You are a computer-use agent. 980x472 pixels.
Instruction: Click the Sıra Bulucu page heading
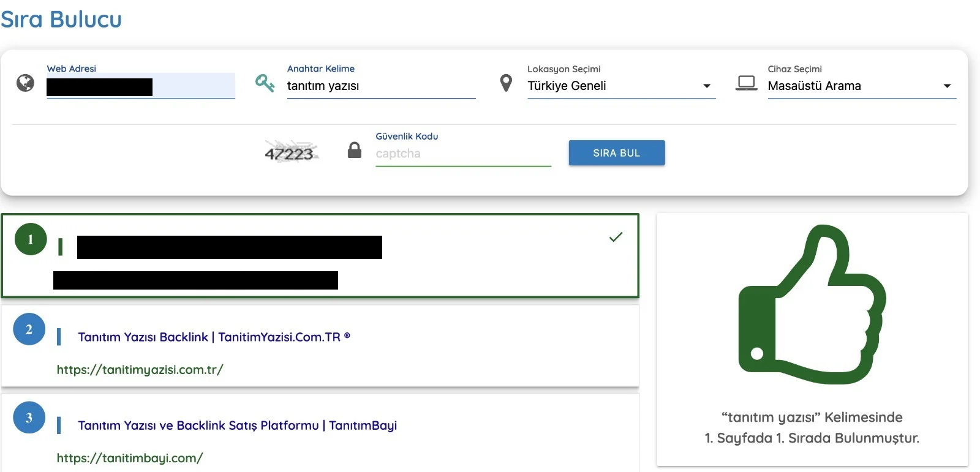[x=61, y=19]
